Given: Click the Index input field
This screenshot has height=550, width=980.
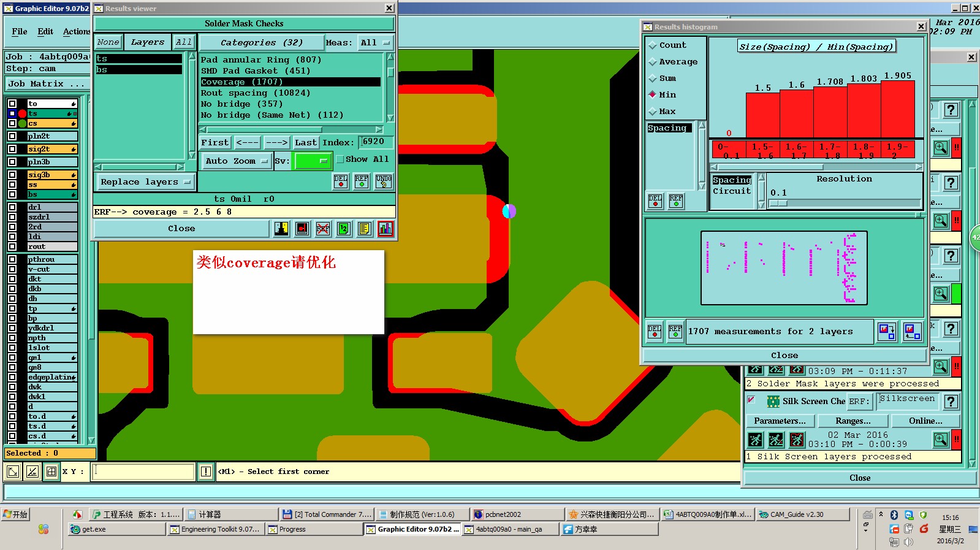Looking at the screenshot, I should coord(376,142).
